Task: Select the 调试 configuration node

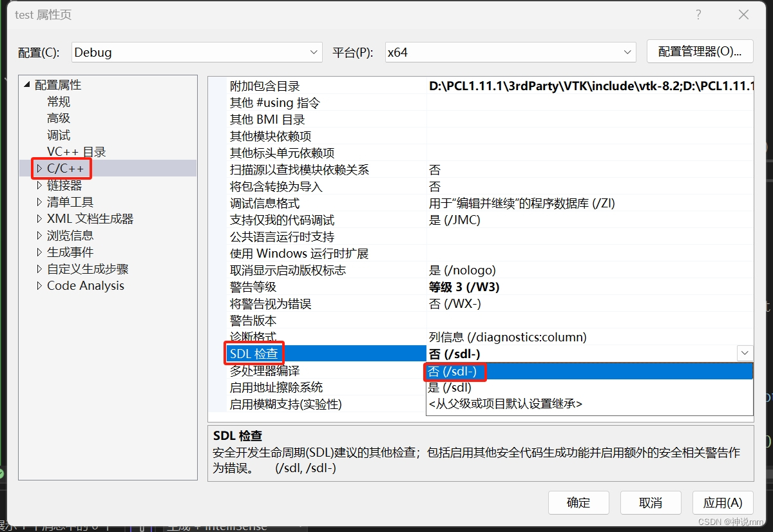Action: (59, 135)
